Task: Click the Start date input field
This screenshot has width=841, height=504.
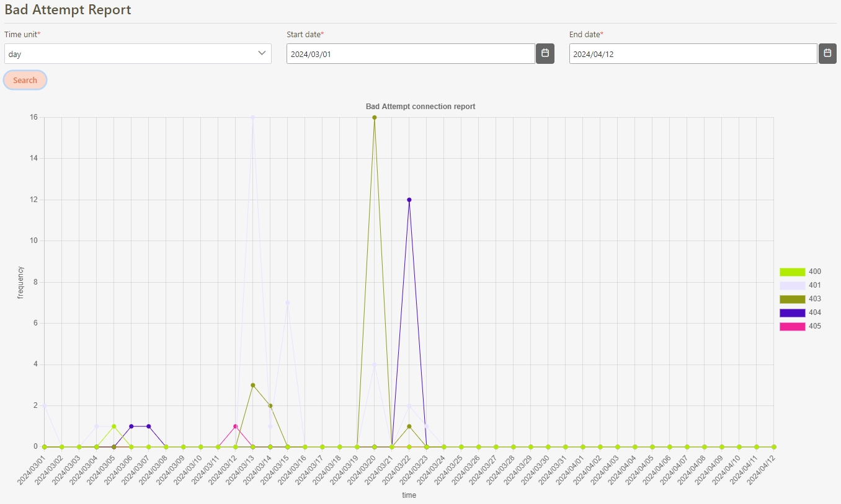Action: [x=410, y=54]
